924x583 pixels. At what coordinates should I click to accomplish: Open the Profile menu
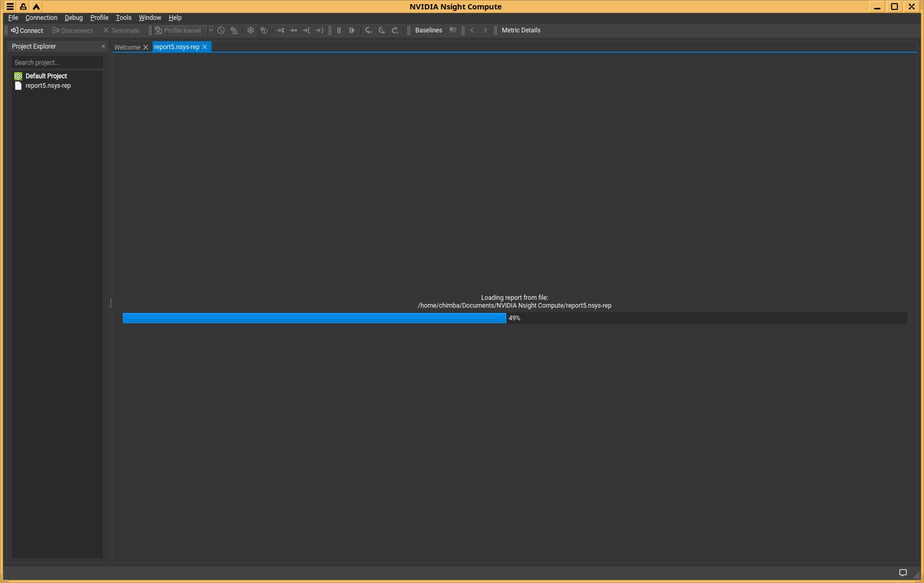pyautogui.click(x=99, y=18)
